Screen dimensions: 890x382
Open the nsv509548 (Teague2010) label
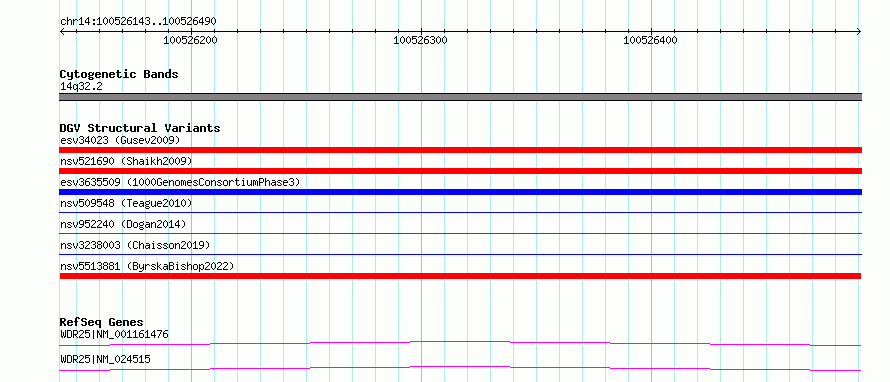point(126,203)
